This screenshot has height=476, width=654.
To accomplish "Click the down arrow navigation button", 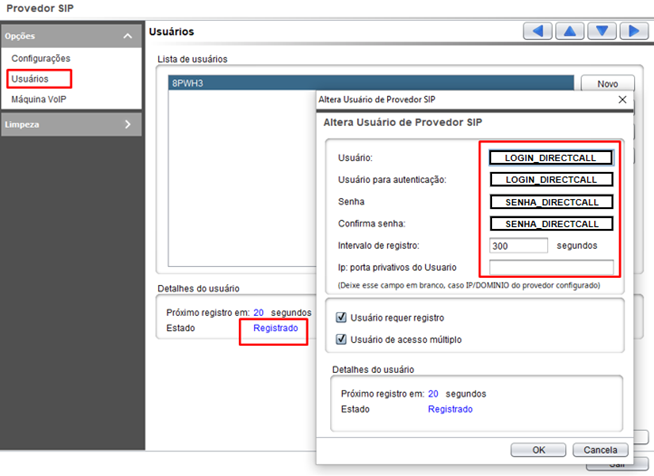I will click(602, 31).
